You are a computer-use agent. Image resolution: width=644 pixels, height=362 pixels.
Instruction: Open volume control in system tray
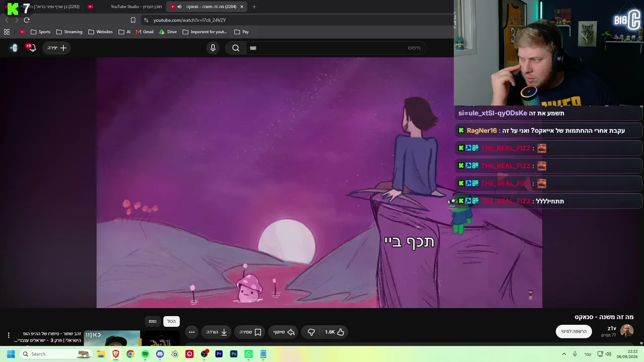point(608,354)
